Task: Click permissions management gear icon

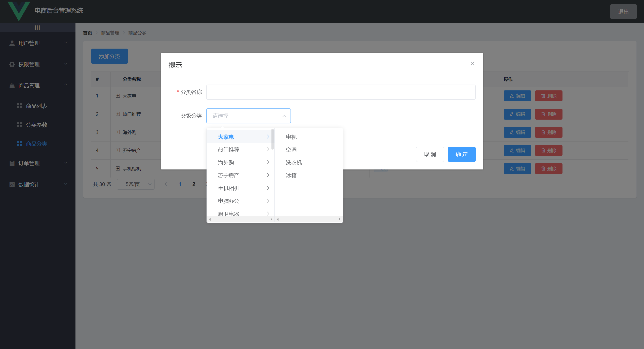Action: [x=12, y=64]
